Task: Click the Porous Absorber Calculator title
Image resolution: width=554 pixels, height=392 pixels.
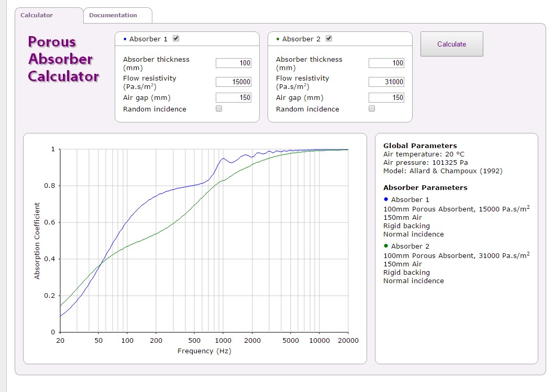Action: 63,59
